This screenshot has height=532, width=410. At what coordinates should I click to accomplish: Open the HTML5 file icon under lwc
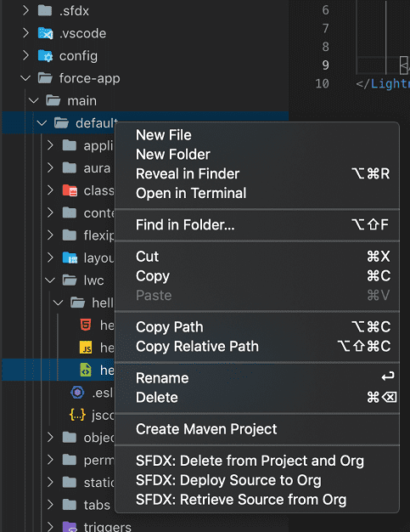[86, 325]
